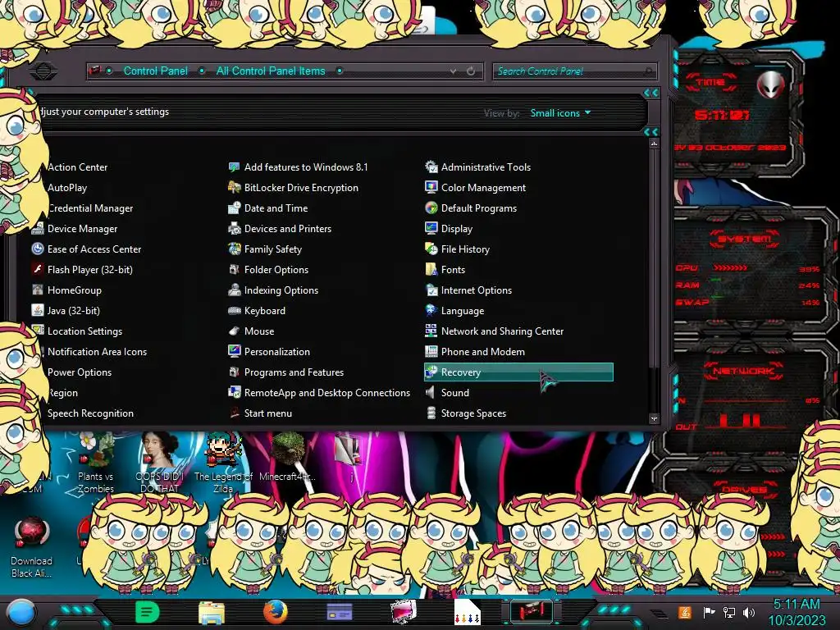Open RemoteApp and Desktop Connections icon

[x=234, y=392]
